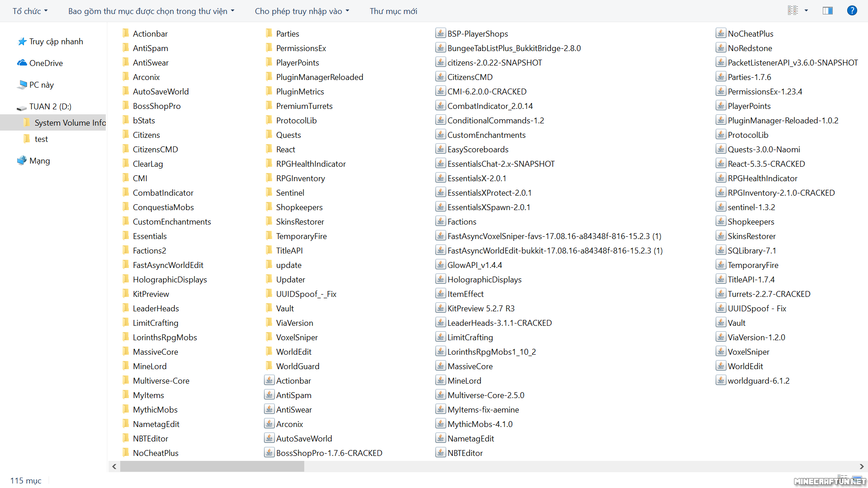Select the worldguard-6.1.2 jar file icon
Image resolution: width=868 pixels, height=488 pixels.
721,380
